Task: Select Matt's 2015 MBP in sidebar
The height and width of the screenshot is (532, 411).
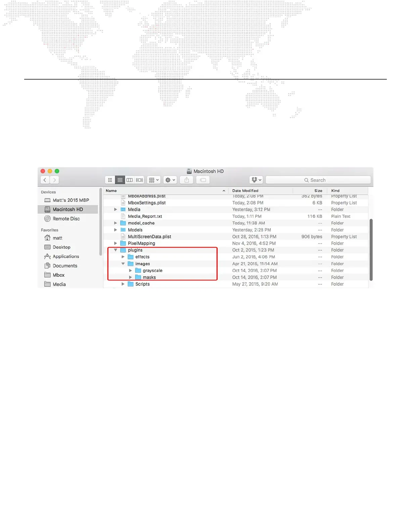Action: point(68,200)
